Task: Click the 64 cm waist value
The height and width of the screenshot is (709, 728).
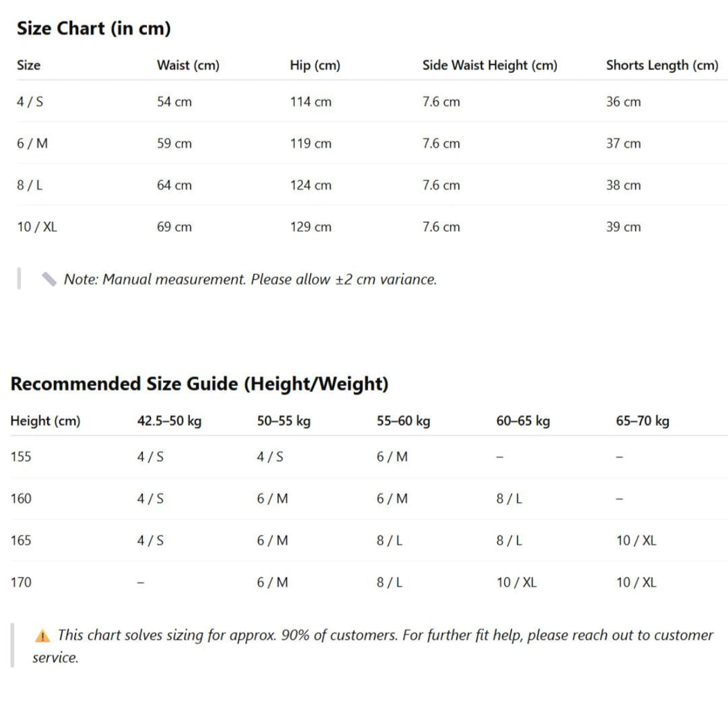Action: pyautogui.click(x=174, y=185)
